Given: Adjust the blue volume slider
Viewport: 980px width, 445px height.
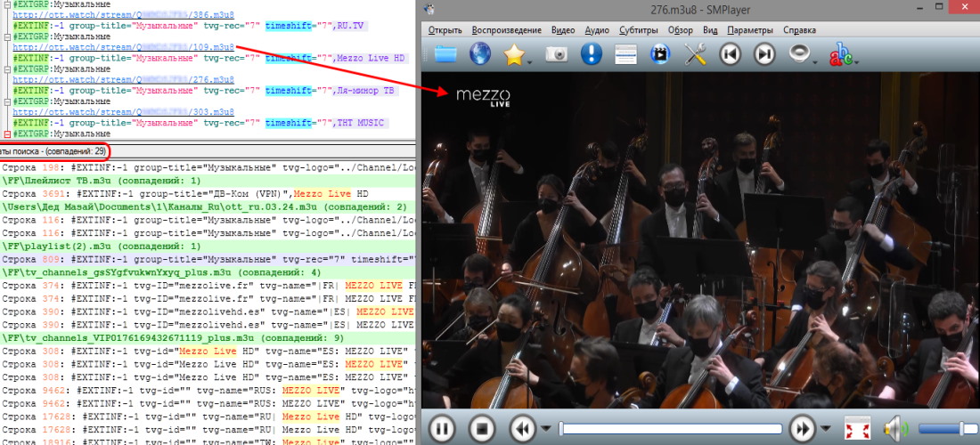Looking at the screenshot, I should click(x=948, y=429).
